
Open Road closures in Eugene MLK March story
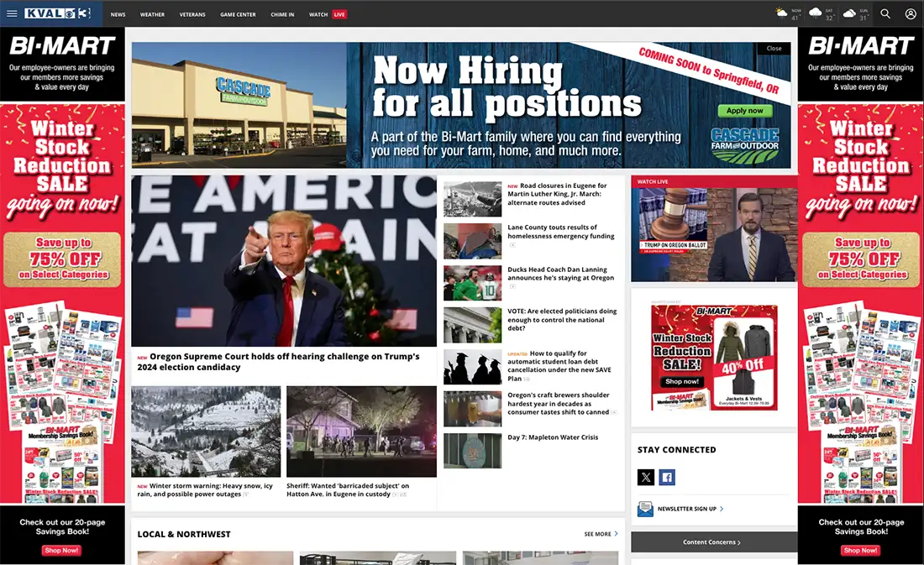tap(557, 194)
